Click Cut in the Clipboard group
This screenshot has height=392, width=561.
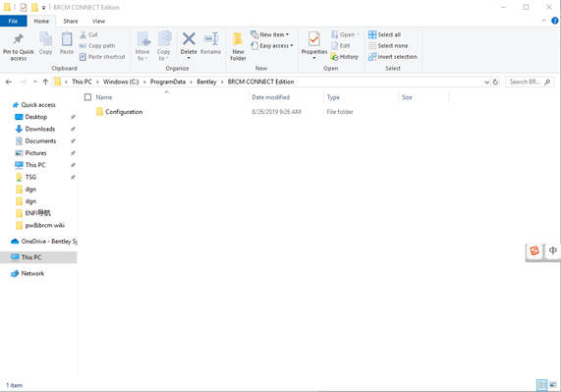pos(88,34)
